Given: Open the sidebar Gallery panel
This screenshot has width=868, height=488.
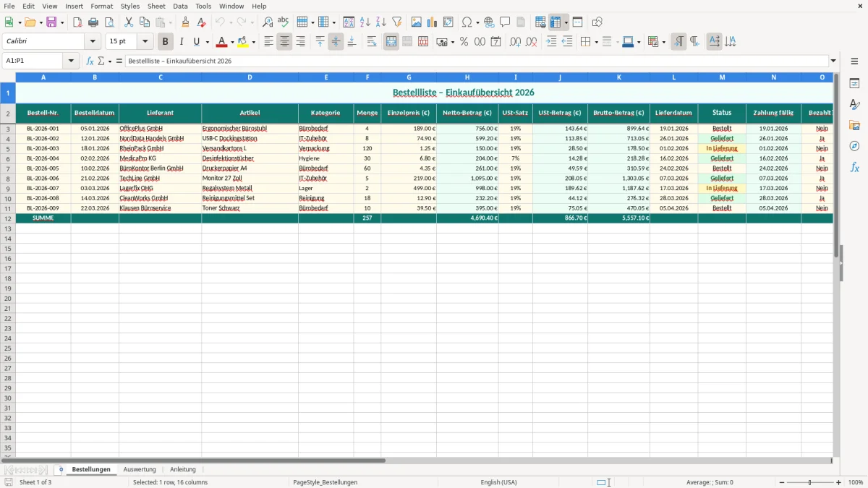Looking at the screenshot, I should (854, 126).
